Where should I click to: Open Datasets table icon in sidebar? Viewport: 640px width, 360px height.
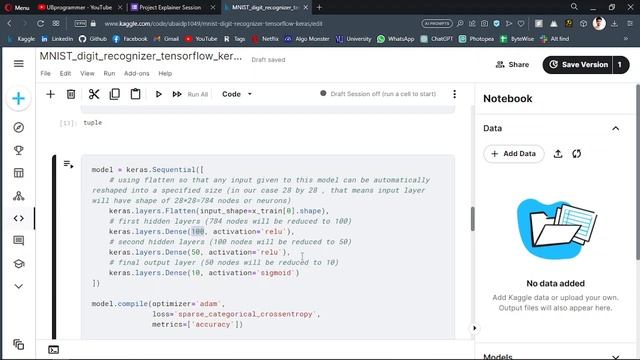coord(19,173)
